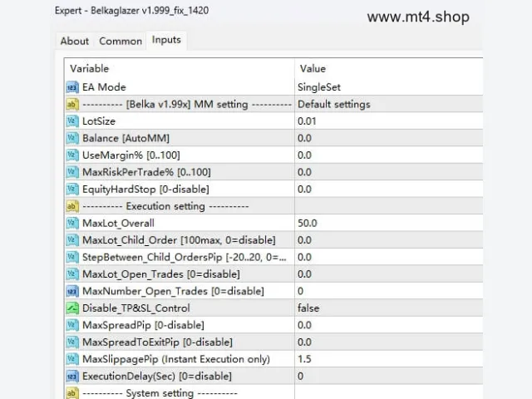Click the EA Mode integer type icon
The image size is (532, 399).
pos(72,87)
